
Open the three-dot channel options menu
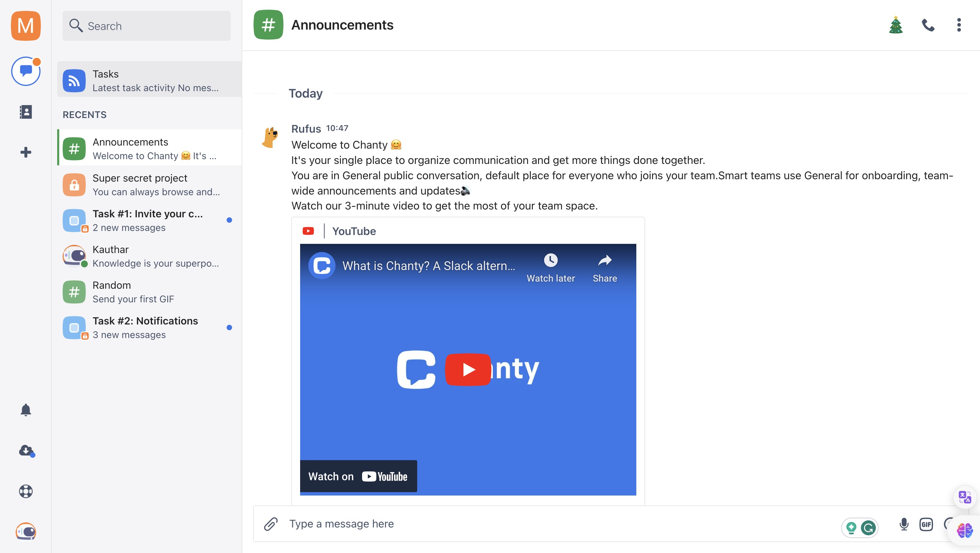[959, 25]
